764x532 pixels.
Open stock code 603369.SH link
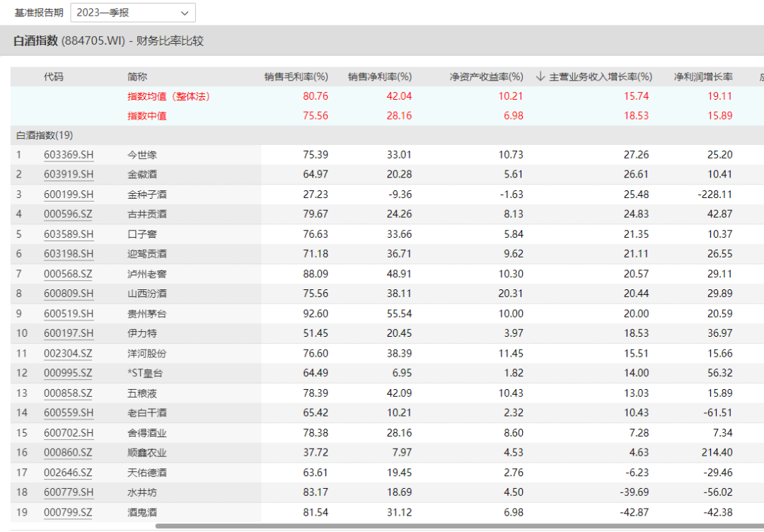(69, 155)
